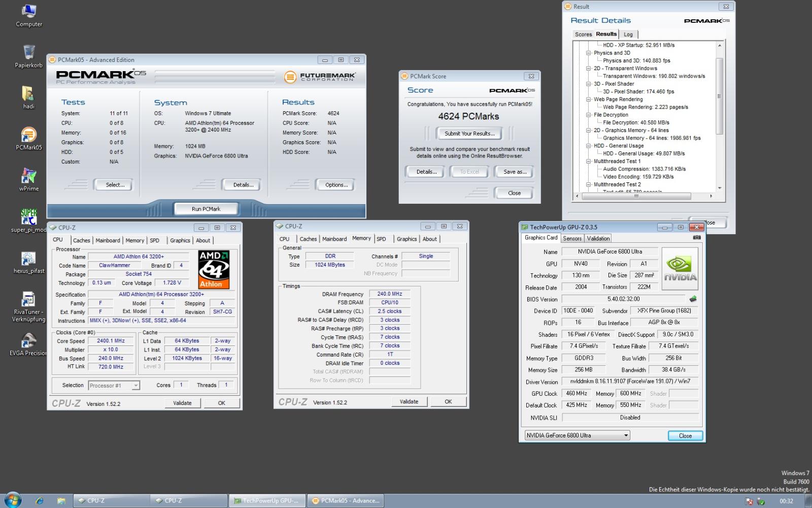812x508 pixels.
Task: Click Validate in left CPU-Z window
Action: [182, 403]
